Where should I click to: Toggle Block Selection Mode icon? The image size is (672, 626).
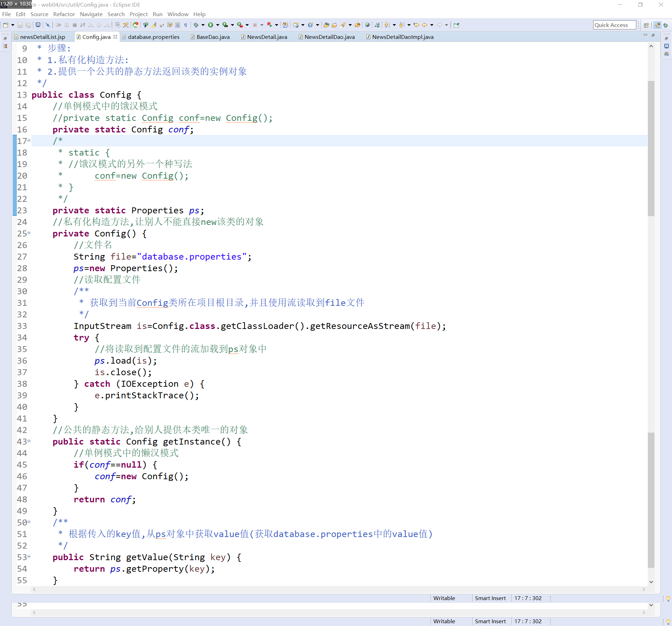pyautogui.click(x=178, y=25)
